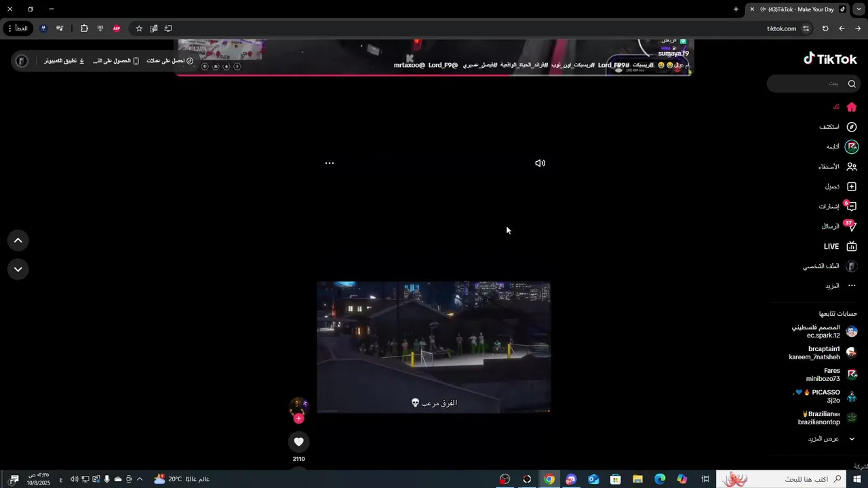Open followed account brazilianontop

[x=828, y=418]
